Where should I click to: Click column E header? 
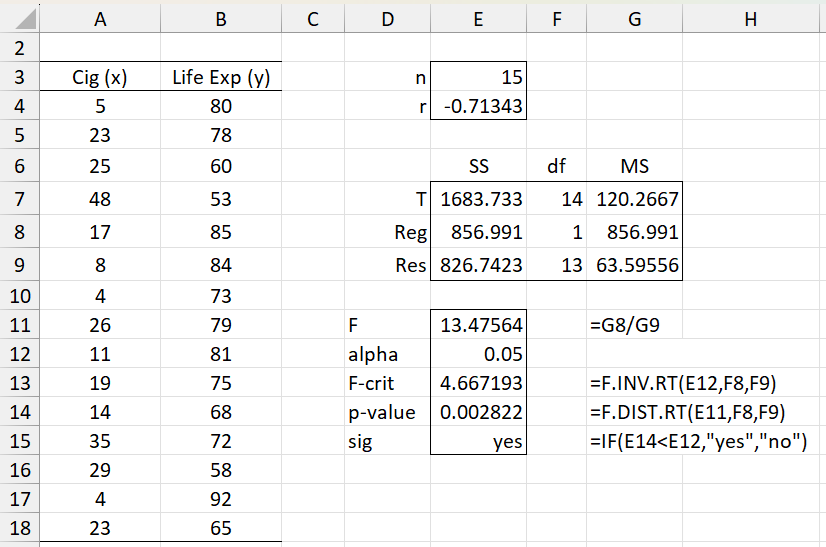479,16
